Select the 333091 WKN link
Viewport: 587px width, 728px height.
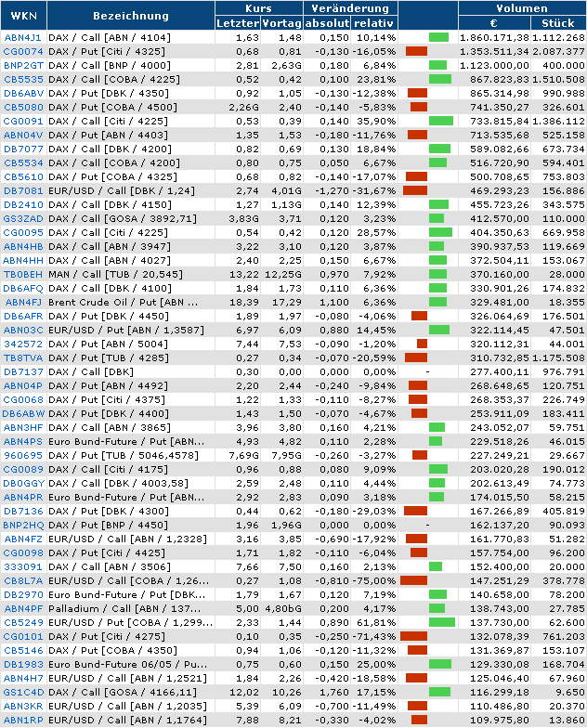22,566
